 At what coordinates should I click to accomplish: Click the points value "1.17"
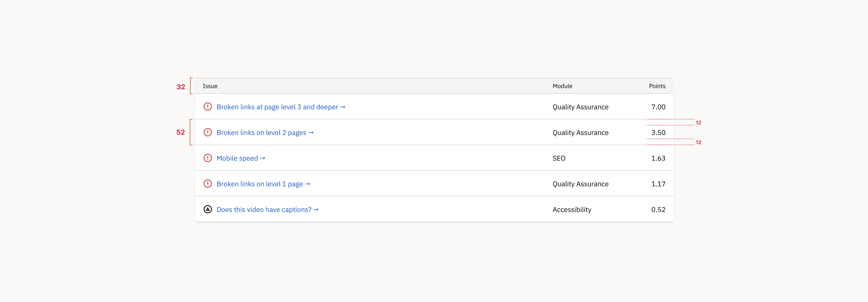click(658, 184)
